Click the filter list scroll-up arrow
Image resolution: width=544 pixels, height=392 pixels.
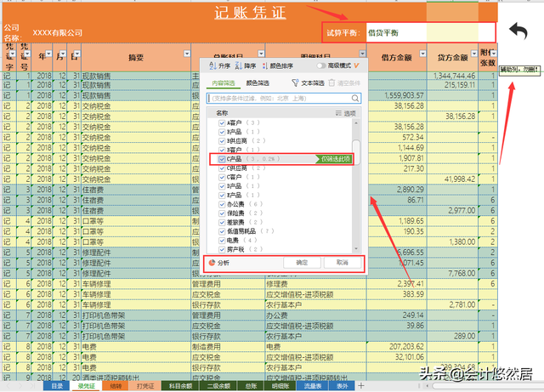click(x=356, y=123)
